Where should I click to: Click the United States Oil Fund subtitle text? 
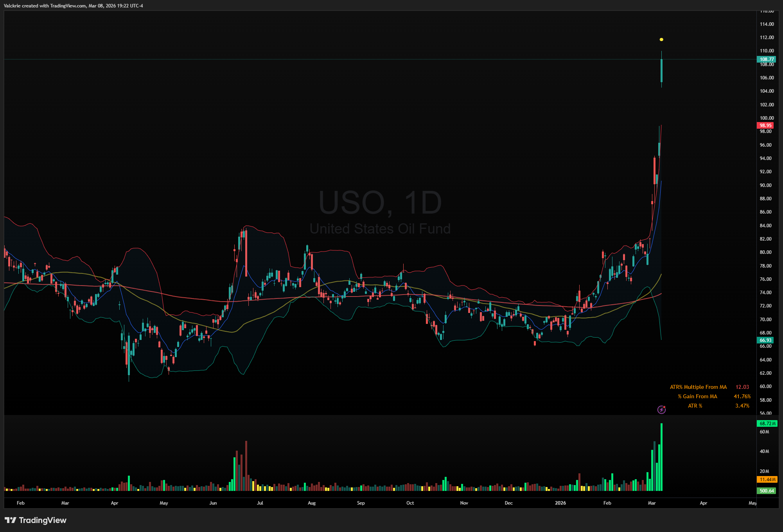pos(380,228)
